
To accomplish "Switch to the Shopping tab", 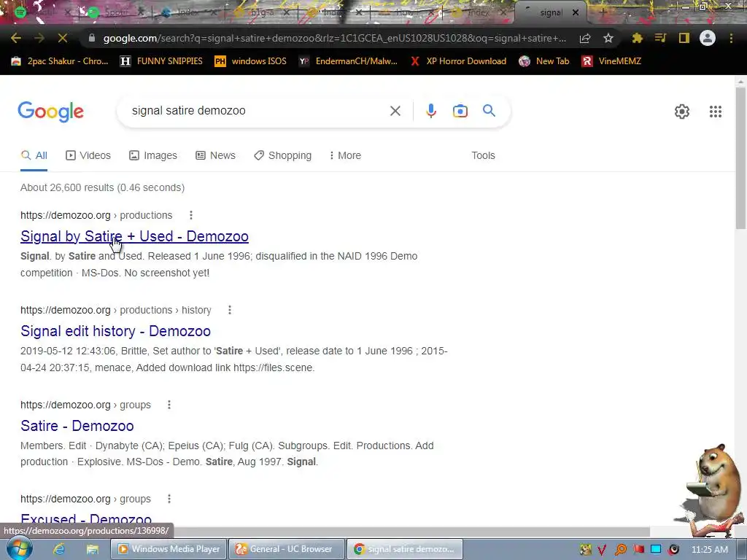I will click(282, 156).
